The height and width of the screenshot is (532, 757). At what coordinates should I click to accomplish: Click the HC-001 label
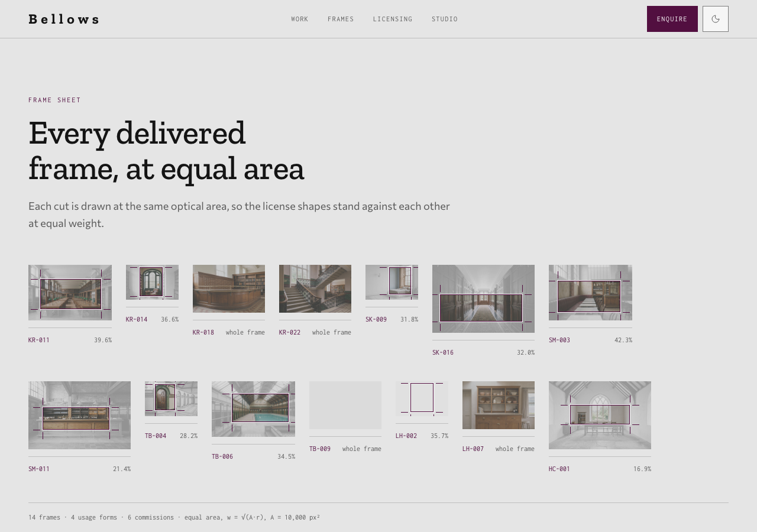[x=559, y=469]
